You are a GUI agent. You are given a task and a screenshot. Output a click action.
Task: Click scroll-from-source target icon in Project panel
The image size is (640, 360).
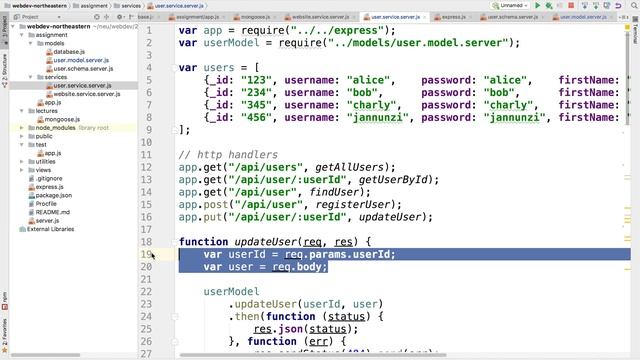point(97,17)
